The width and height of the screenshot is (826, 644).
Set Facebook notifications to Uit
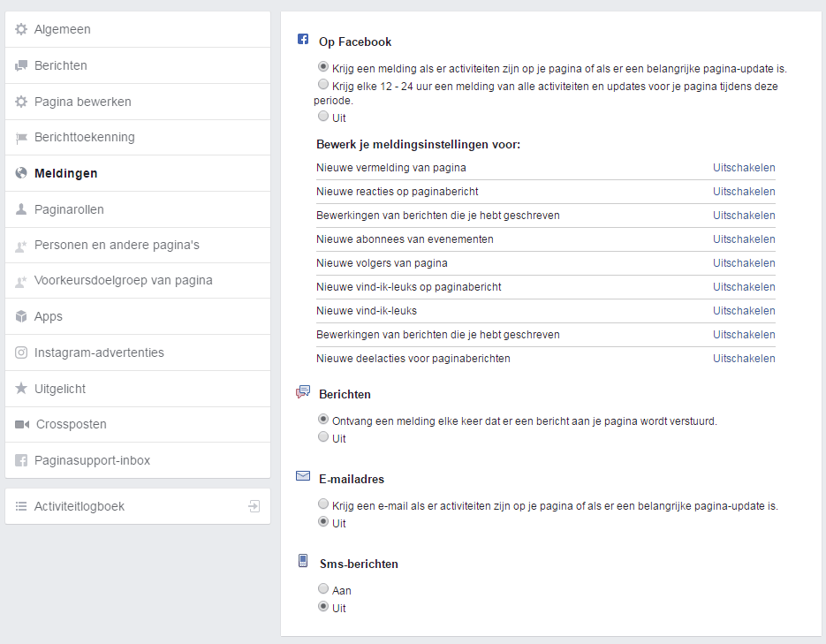(x=323, y=116)
